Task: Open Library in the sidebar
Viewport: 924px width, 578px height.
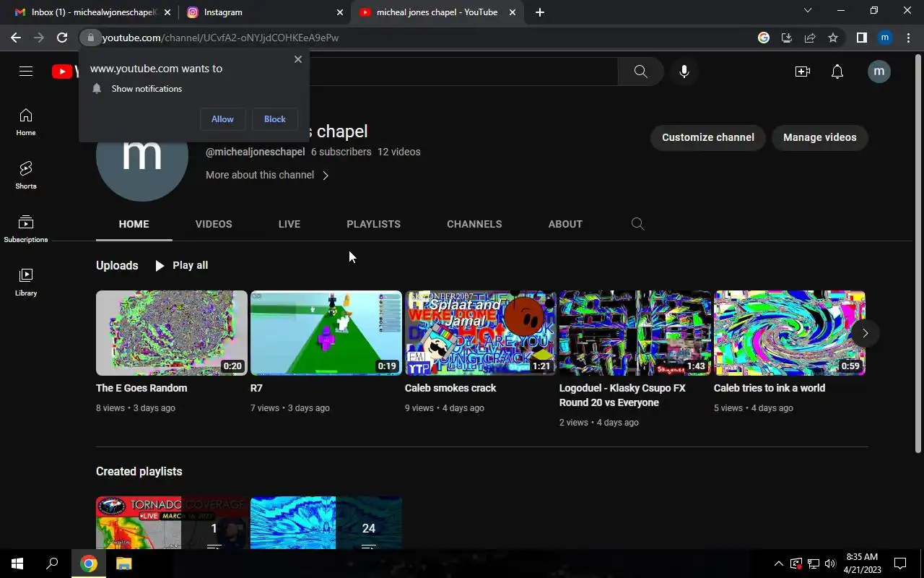Action: (26, 282)
